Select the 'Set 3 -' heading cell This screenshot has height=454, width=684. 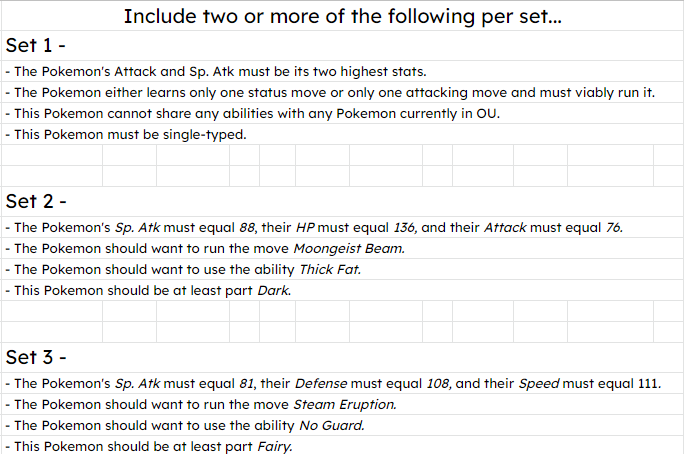(x=36, y=357)
